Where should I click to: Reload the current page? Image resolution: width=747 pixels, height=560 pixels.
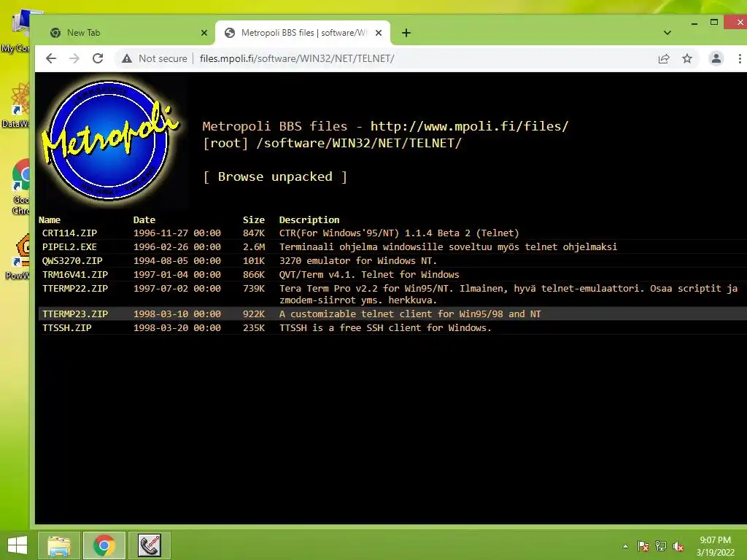click(x=98, y=58)
